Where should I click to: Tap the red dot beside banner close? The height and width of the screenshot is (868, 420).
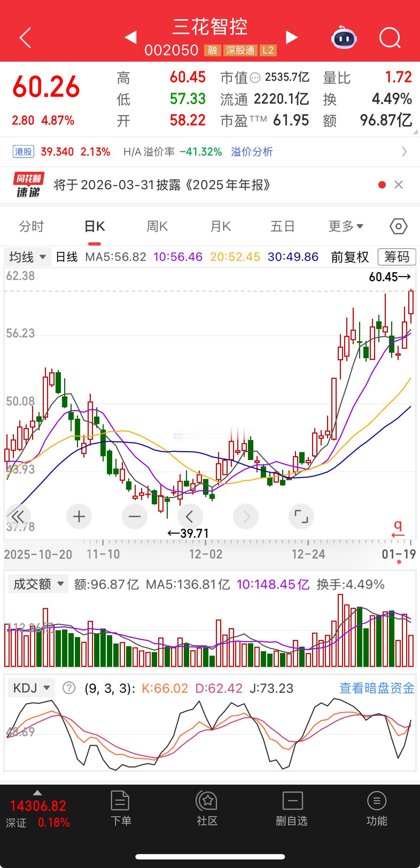pos(382,185)
